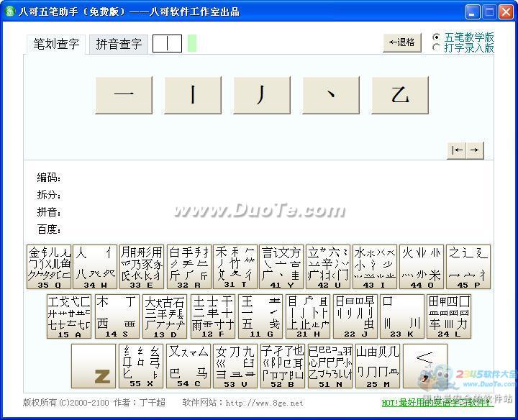Click the 31 T wubi key

(235, 267)
